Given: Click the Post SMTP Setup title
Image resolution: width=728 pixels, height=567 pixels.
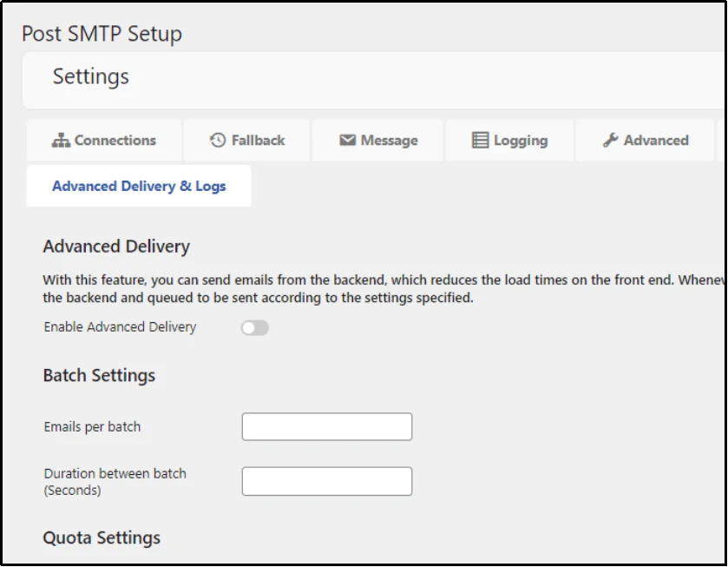Looking at the screenshot, I should pyautogui.click(x=102, y=34).
